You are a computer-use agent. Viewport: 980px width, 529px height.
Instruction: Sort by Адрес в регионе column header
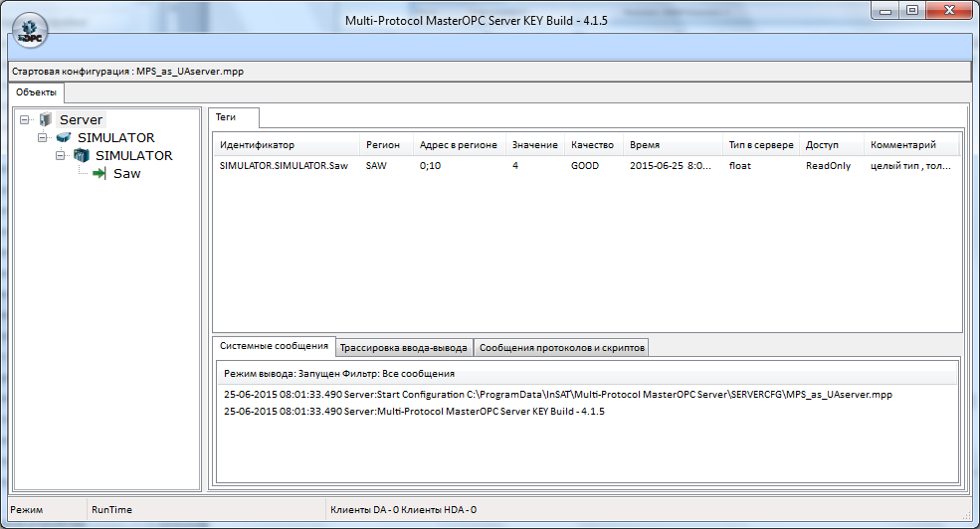point(459,145)
